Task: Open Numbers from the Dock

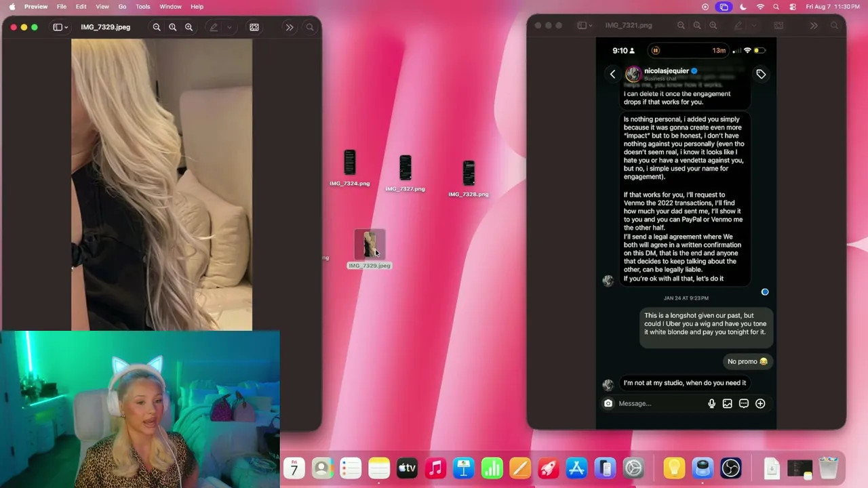Action: click(x=492, y=468)
